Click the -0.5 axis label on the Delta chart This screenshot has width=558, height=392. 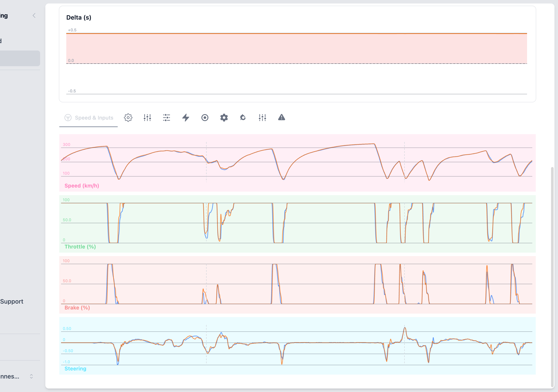pyautogui.click(x=72, y=91)
